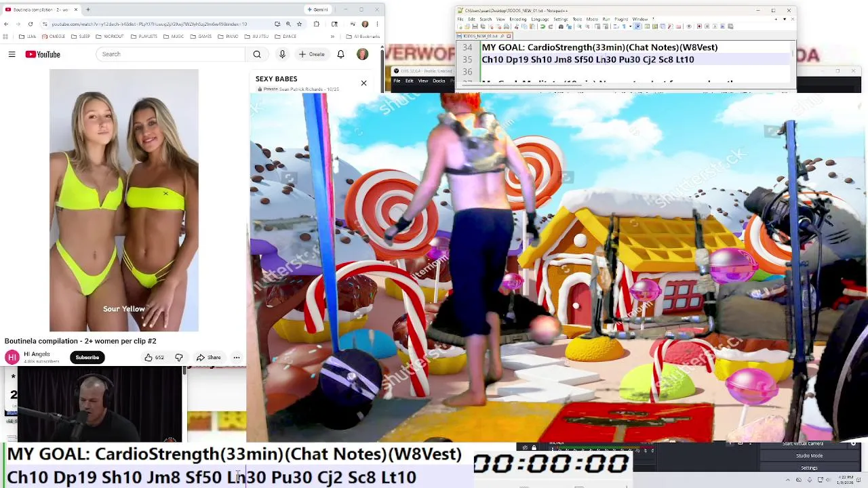
Task: Open Settings in OBS controls
Action: [809, 468]
